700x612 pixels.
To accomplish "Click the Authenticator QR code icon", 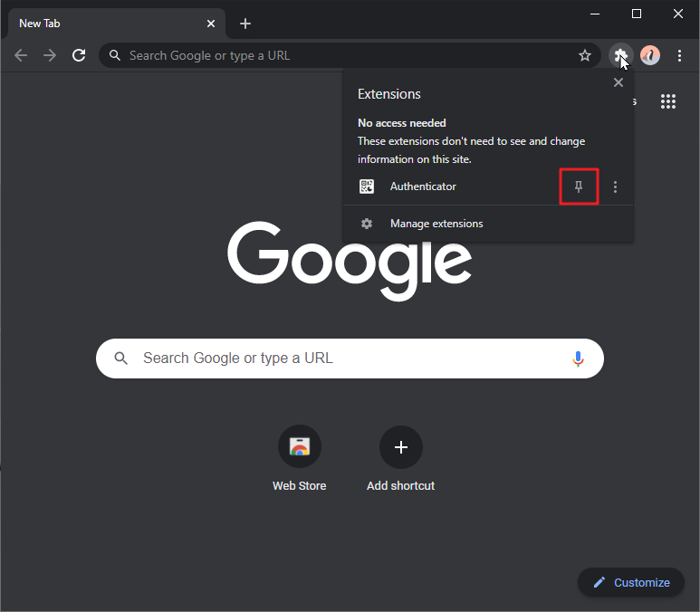I will click(367, 186).
